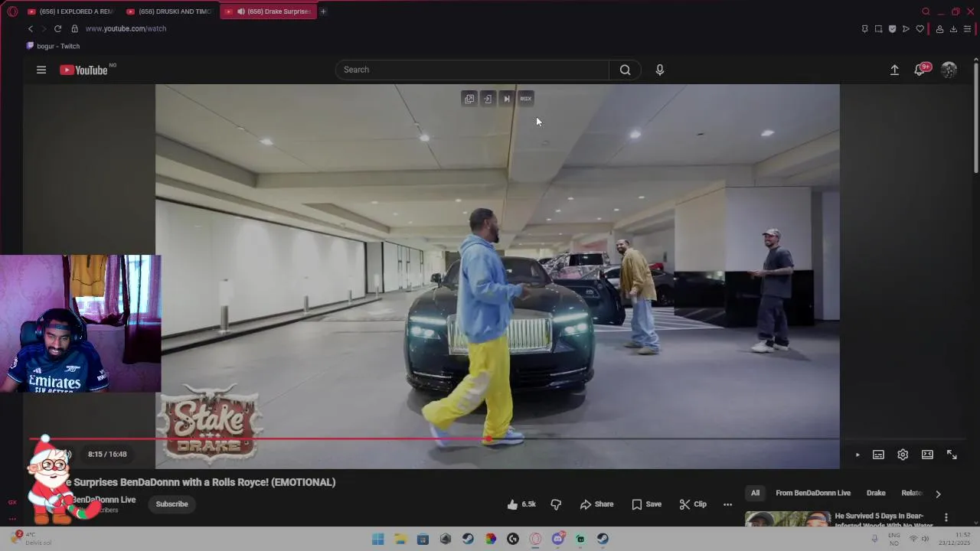Focus the YouTube search field
This screenshot has width=980, height=551.
(472, 70)
